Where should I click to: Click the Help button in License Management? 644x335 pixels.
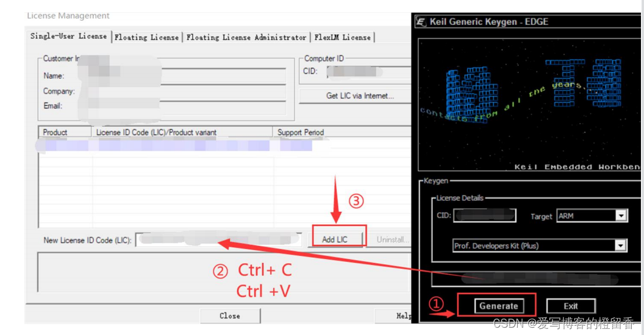tap(393, 316)
